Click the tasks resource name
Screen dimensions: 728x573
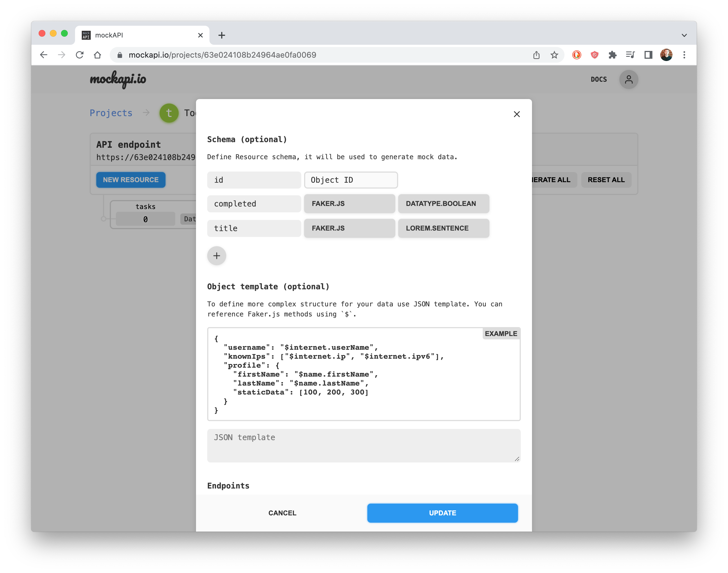[145, 207]
